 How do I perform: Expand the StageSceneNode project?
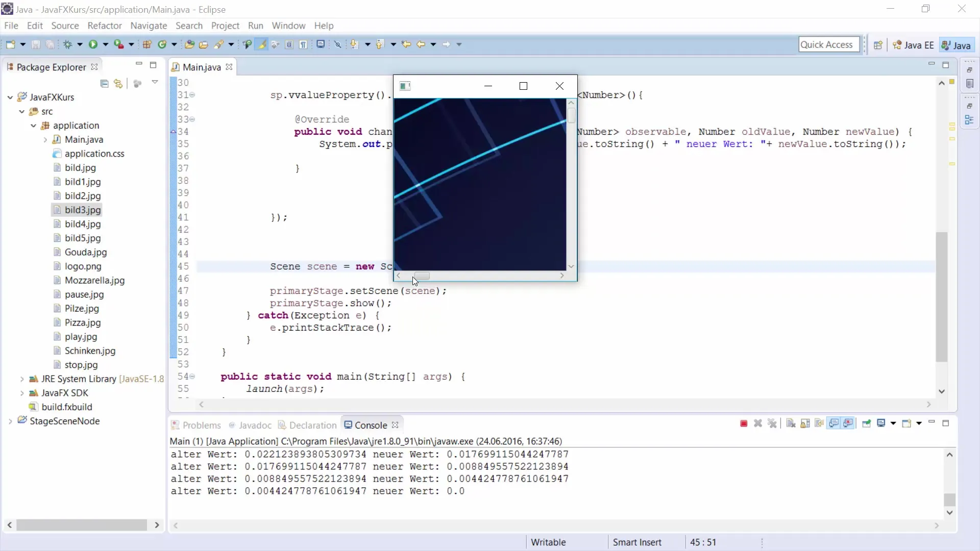pos(10,421)
